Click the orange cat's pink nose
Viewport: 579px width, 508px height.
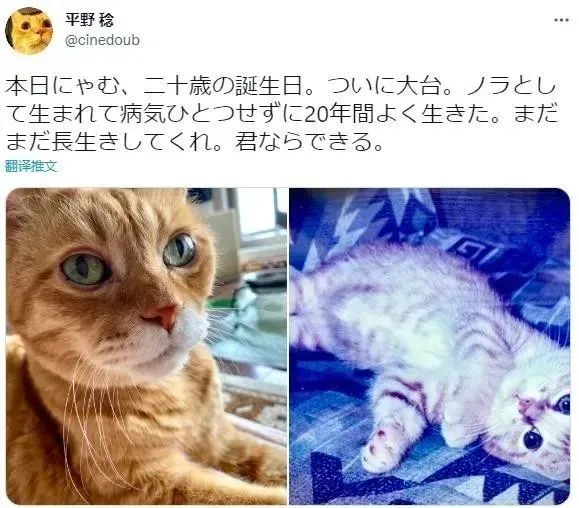click(x=162, y=316)
